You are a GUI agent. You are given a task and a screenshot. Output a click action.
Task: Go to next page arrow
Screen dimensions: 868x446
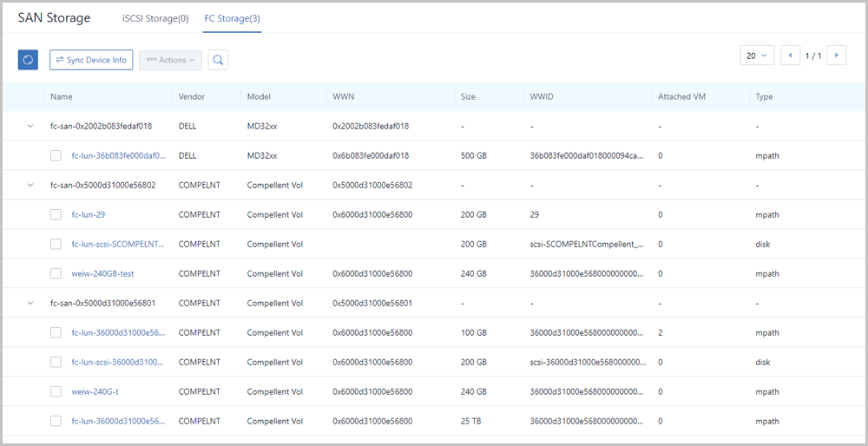click(837, 56)
